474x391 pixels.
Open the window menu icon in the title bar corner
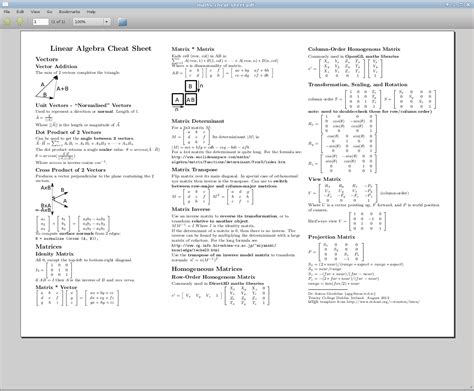click(x=5, y=4)
